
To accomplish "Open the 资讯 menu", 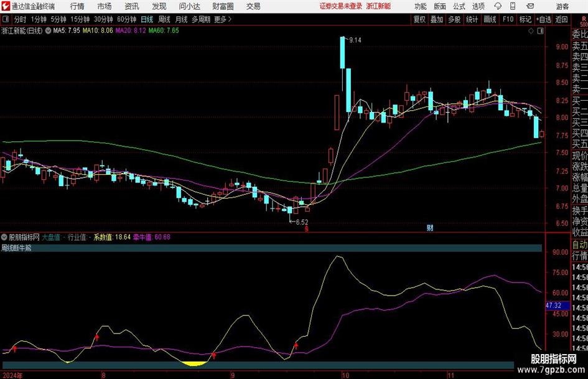I will [x=132, y=6].
